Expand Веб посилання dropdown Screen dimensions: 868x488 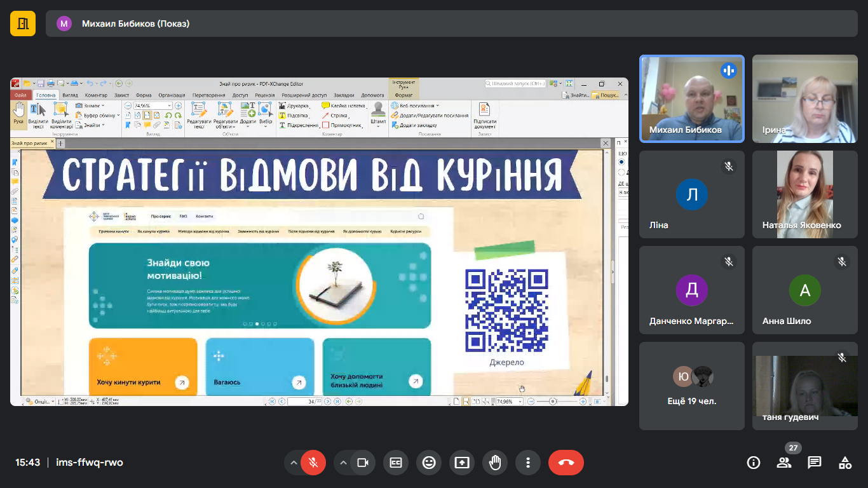(438, 105)
